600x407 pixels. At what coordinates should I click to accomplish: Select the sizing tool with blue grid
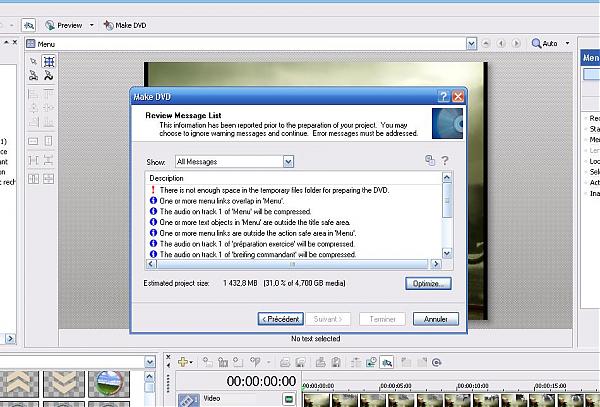(x=47, y=61)
